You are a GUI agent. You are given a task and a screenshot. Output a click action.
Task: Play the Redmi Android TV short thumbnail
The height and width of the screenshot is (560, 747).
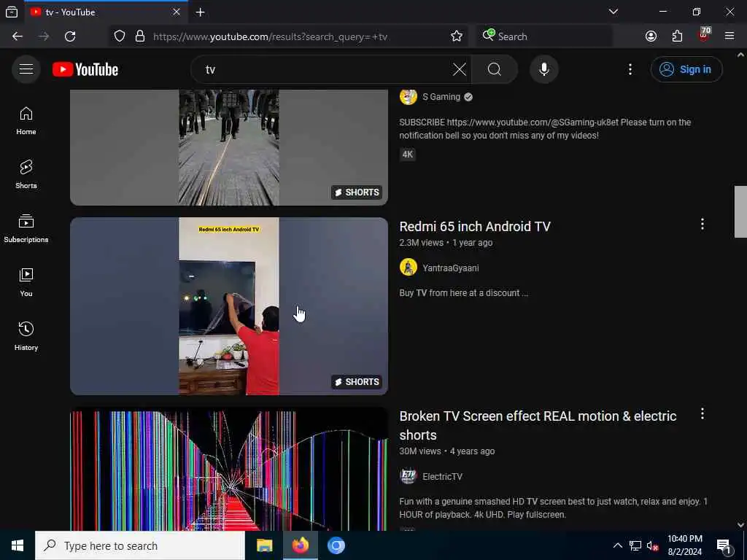228,306
